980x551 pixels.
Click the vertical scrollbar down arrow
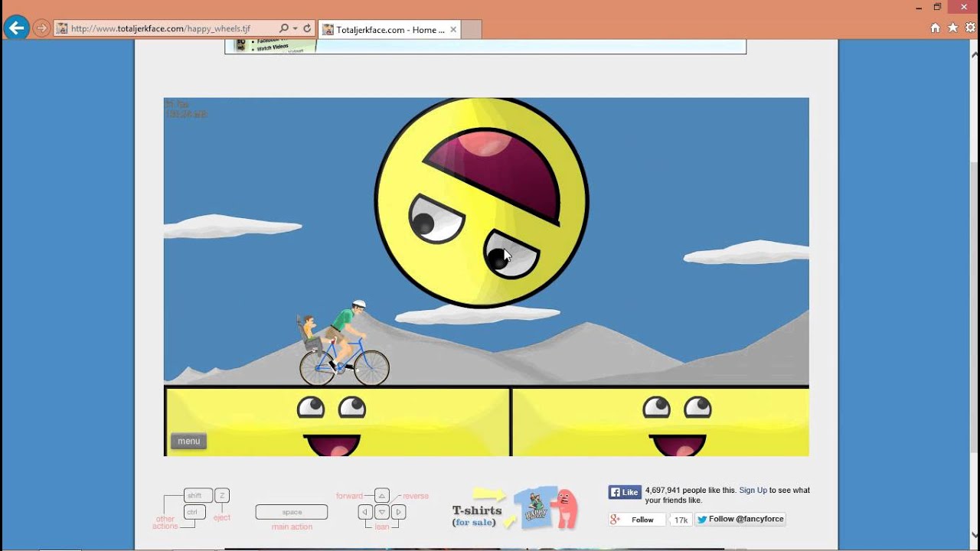974,535
